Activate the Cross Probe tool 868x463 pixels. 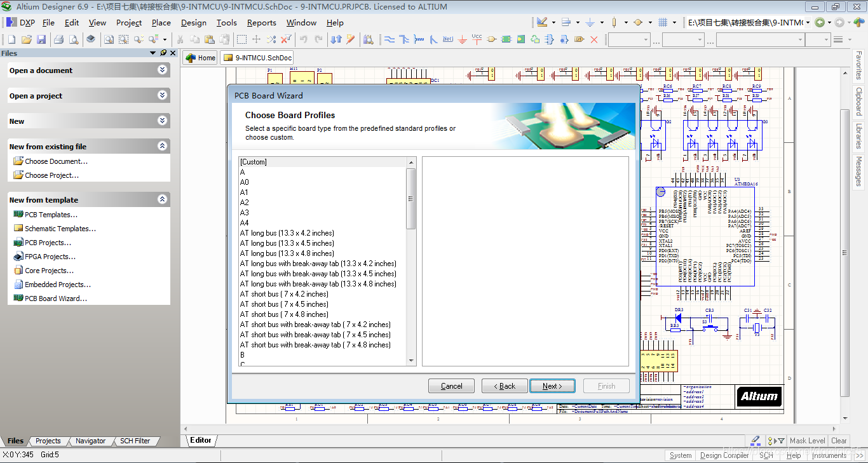(351, 39)
